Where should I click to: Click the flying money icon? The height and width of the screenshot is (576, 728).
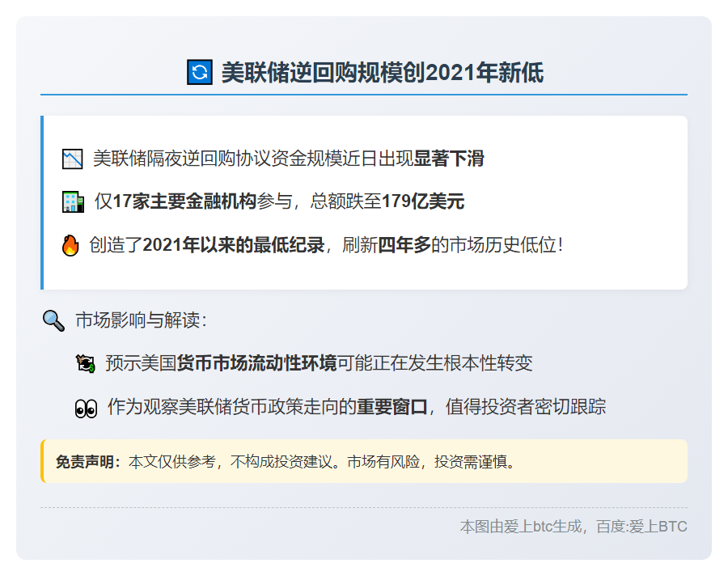coord(85,362)
